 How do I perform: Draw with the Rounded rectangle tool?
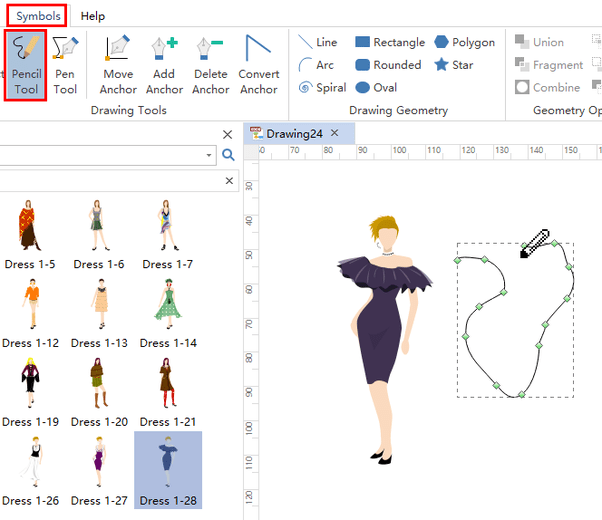click(388, 65)
